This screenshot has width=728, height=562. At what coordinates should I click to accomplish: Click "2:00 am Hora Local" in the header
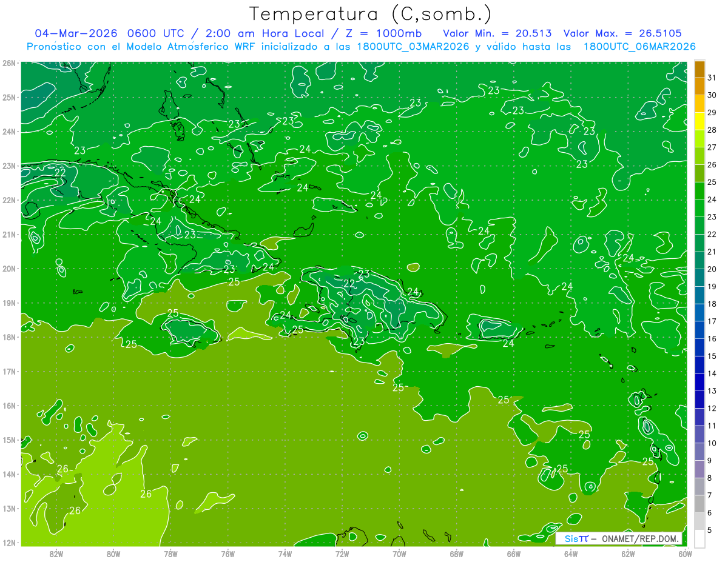pyautogui.click(x=264, y=33)
